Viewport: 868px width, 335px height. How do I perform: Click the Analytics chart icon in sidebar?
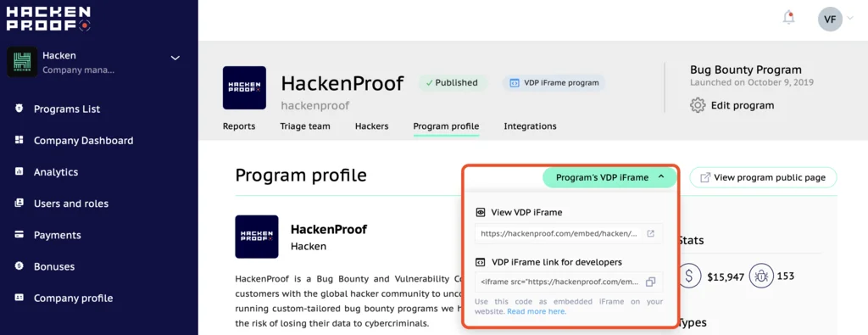click(19, 171)
